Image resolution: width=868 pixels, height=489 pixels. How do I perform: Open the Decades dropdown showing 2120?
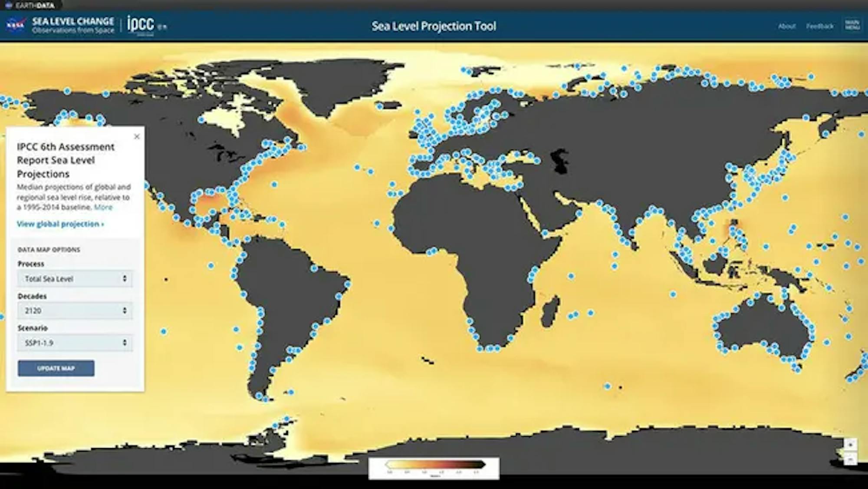[x=75, y=311]
